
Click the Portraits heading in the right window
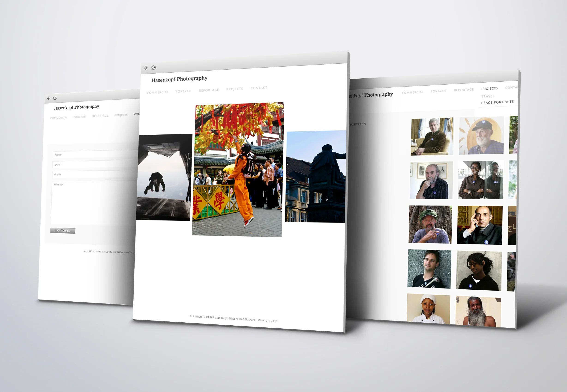point(358,125)
